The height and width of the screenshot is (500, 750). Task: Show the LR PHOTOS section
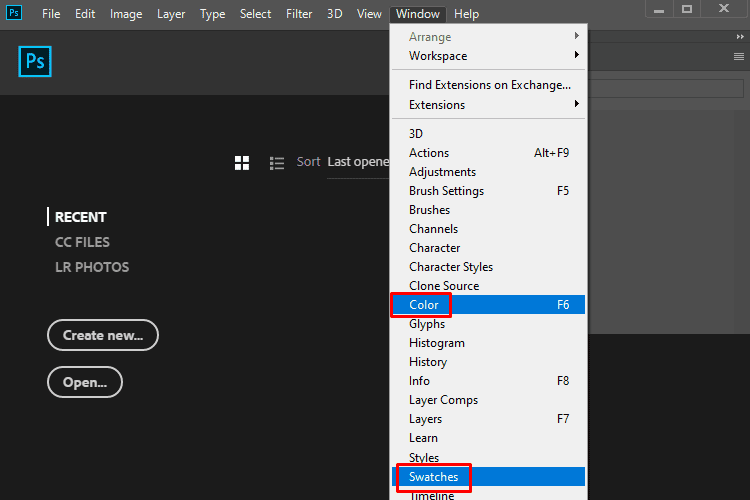point(92,267)
